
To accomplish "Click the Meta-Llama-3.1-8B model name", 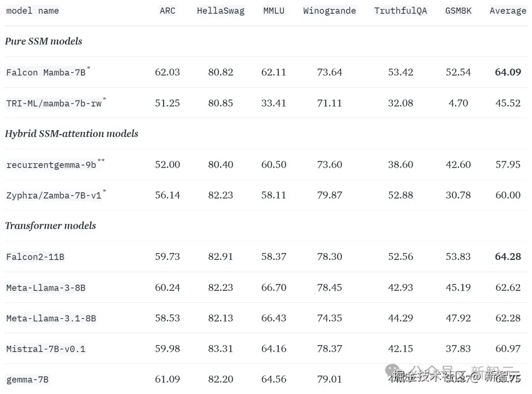I will click(x=51, y=319).
